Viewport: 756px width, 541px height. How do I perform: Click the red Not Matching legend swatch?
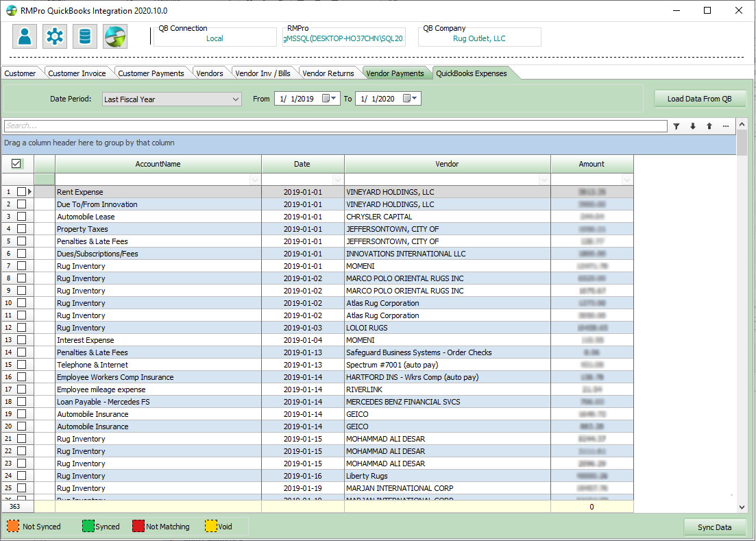pyautogui.click(x=138, y=526)
